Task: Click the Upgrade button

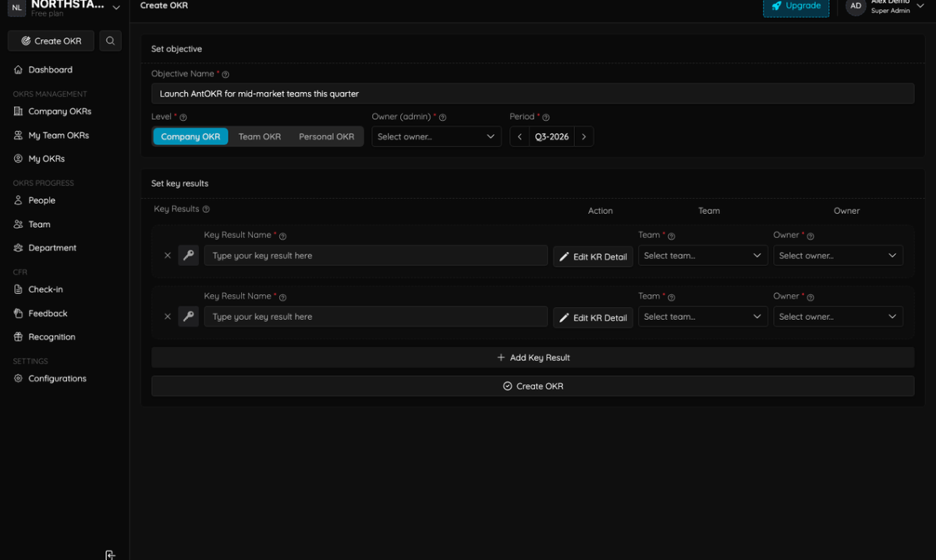Action: pos(796,6)
